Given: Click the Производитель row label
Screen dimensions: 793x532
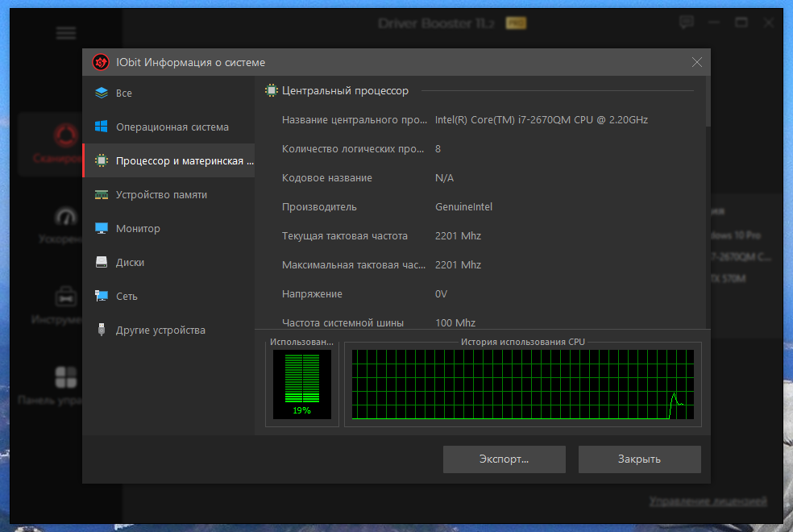Looking at the screenshot, I should 320,207.
